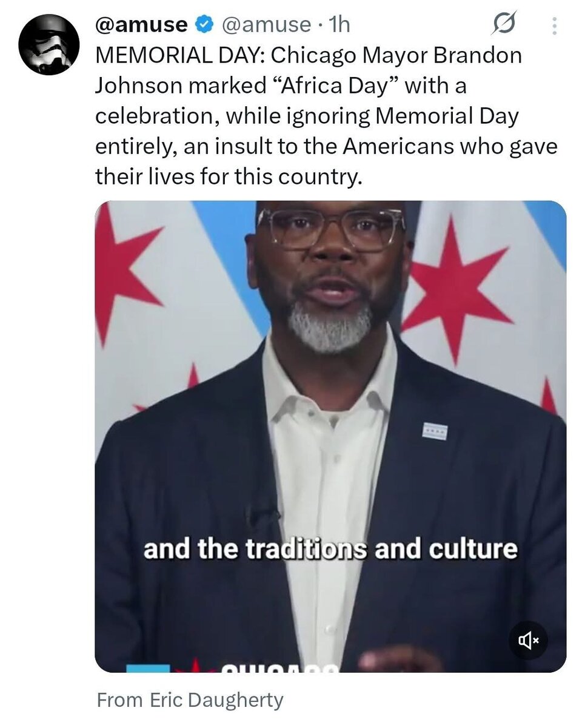Unmute the video with speaker icon

[527, 640]
